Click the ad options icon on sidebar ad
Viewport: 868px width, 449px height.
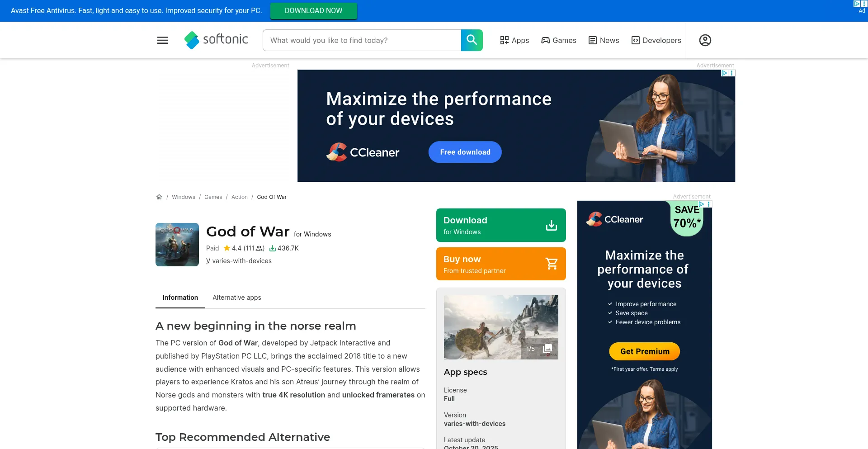(x=709, y=204)
